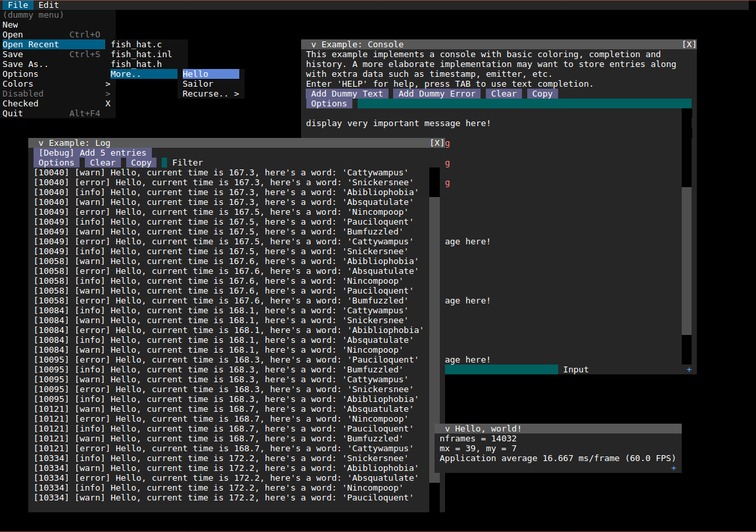Click the Log window vertical scrollbar
The width and height of the screenshot is (756, 532).
coord(435,340)
